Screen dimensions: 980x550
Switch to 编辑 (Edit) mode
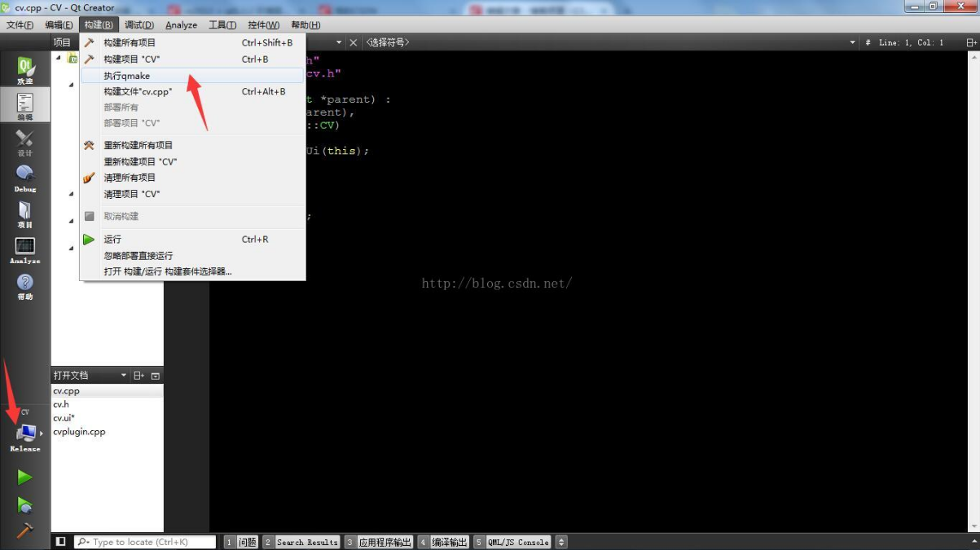click(24, 106)
